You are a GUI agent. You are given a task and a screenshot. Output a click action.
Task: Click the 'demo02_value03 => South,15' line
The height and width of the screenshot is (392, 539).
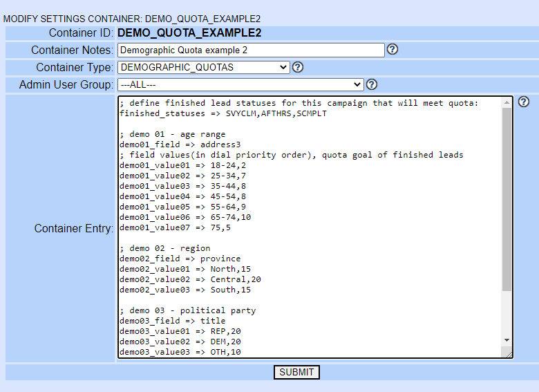point(185,290)
